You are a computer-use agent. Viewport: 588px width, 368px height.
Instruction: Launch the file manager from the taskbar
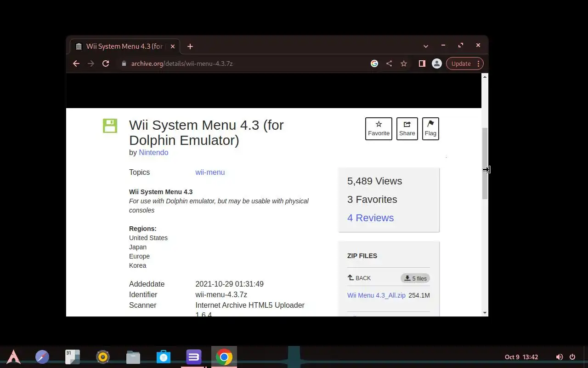point(133,357)
